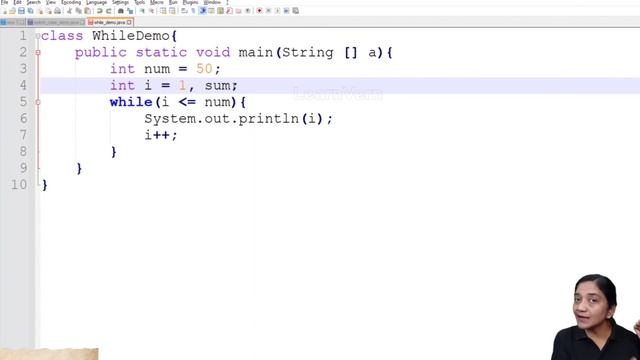The image size is (640, 360).
Task: Open the Document Map icon
Action: click(x=220, y=11)
